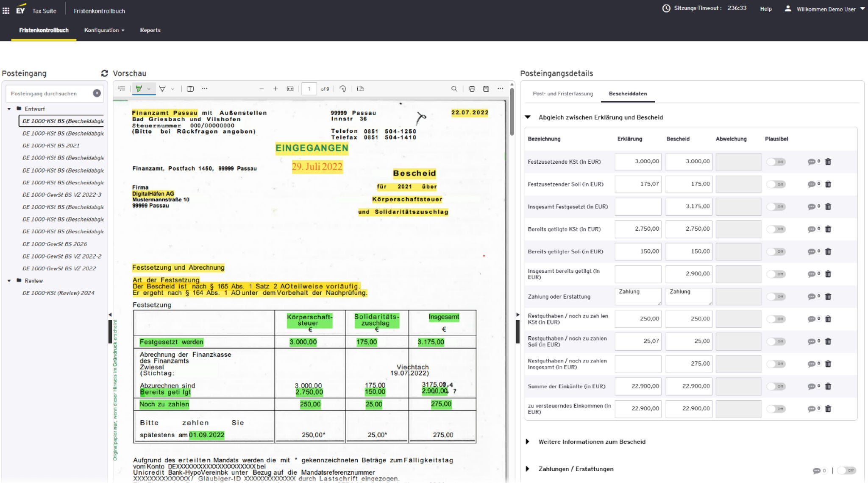The width and height of the screenshot is (868, 483).
Task: Open the Fristenkontrollbuch navigation tab
Action: [x=44, y=30]
